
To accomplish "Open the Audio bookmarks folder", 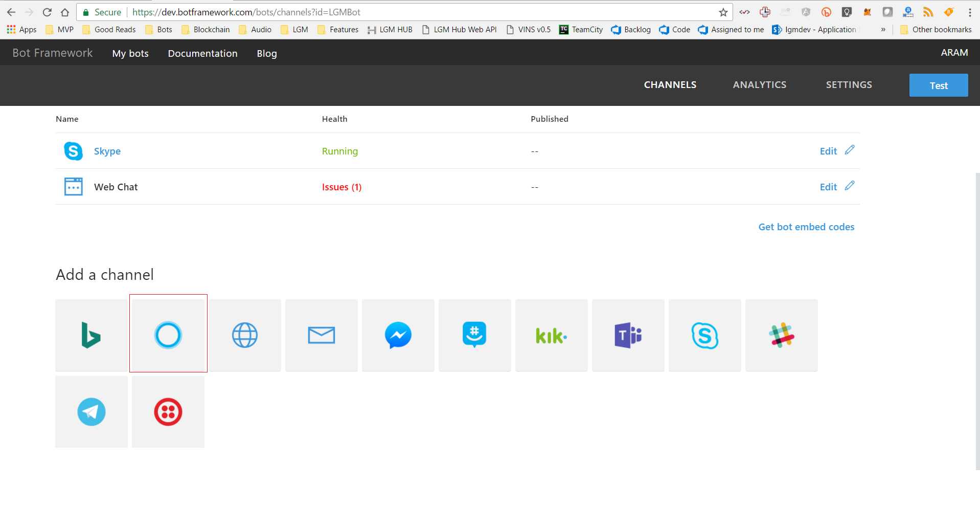I will (255, 30).
